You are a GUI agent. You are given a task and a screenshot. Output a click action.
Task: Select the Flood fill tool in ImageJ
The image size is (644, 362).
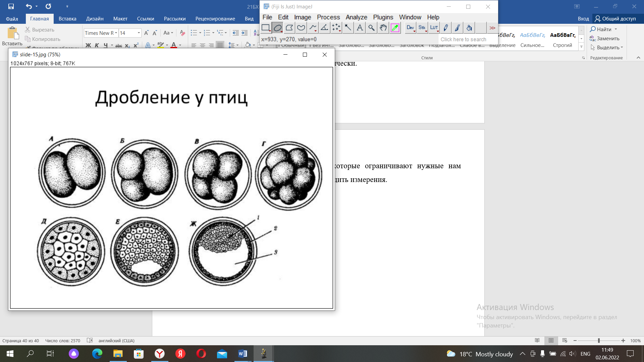click(469, 28)
